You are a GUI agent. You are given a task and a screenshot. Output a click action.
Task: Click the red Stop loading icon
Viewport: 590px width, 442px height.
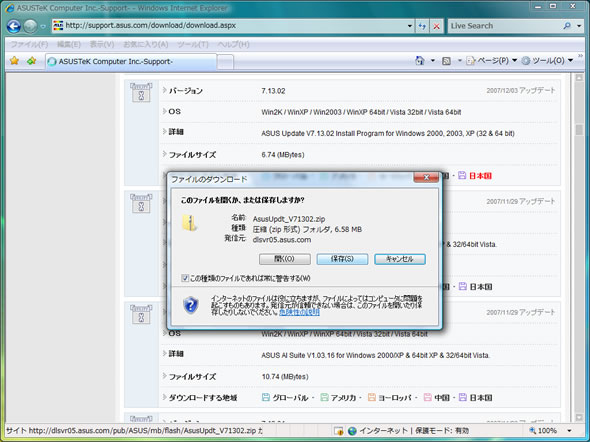(x=436, y=26)
